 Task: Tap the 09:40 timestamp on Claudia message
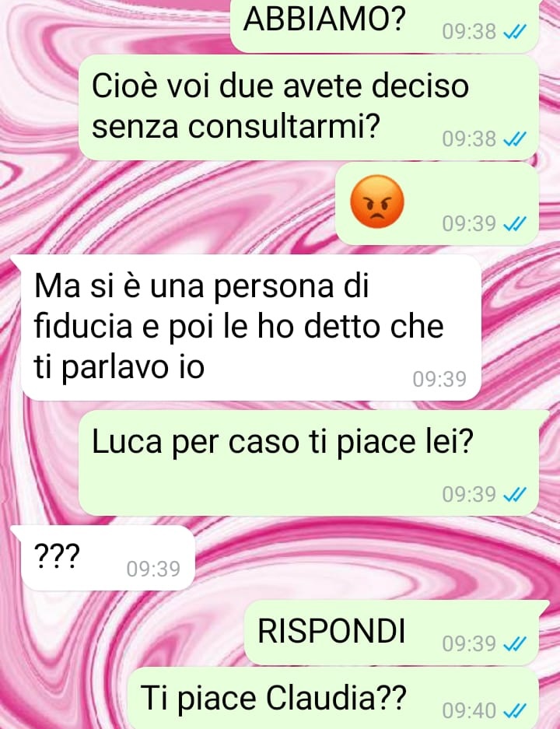click(469, 710)
